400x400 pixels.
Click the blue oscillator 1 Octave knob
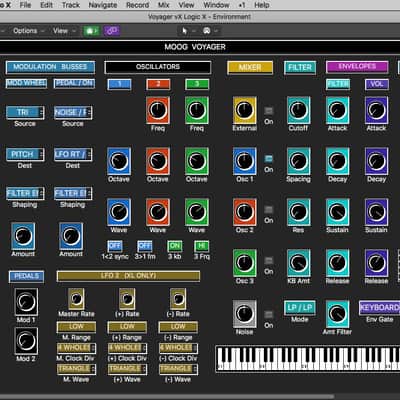(x=119, y=161)
